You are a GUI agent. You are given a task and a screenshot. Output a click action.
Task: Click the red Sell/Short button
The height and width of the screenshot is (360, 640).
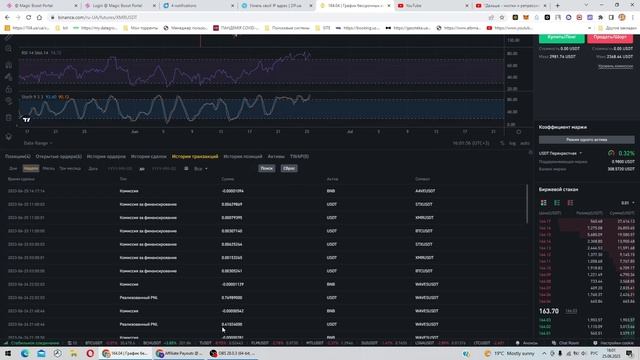coord(610,38)
